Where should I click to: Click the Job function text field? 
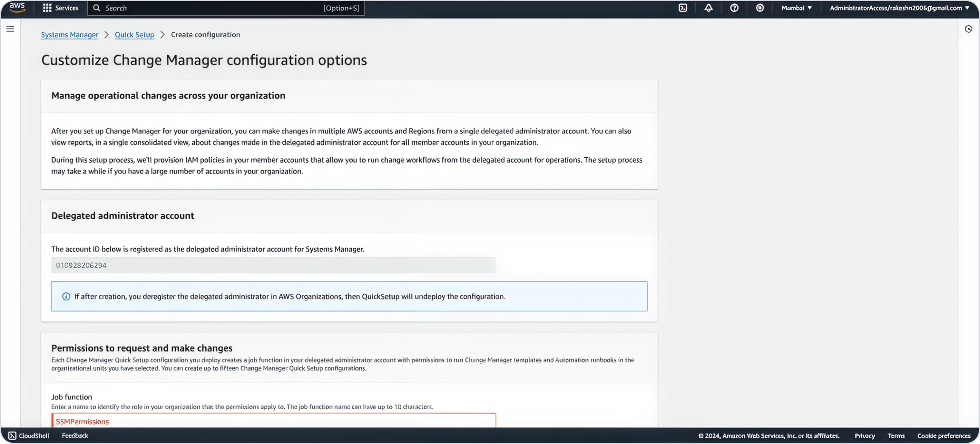tap(273, 421)
